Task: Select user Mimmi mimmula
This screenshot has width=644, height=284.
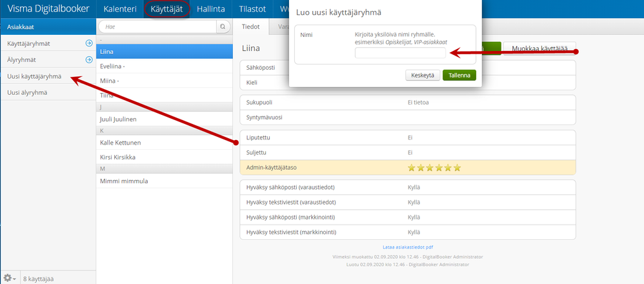Action: tap(165, 181)
